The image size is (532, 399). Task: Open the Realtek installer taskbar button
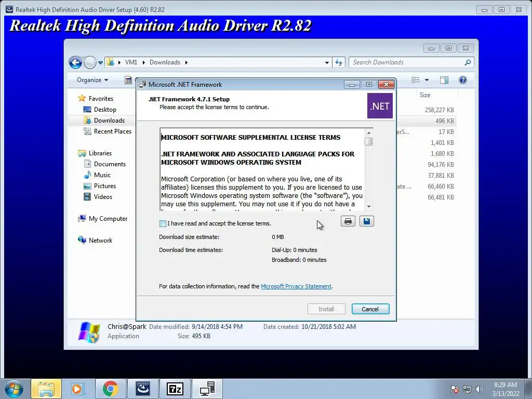143,389
